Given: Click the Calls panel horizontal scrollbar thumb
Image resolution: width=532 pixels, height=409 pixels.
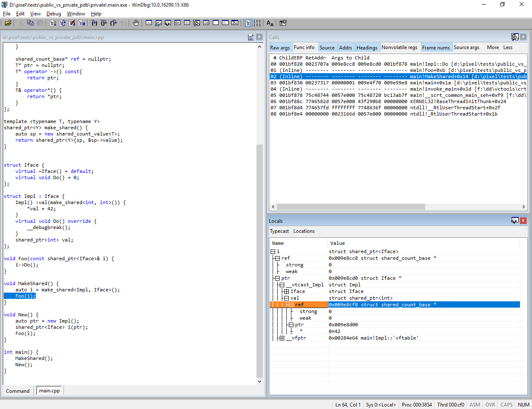Looking at the screenshot, I should coord(351,207).
